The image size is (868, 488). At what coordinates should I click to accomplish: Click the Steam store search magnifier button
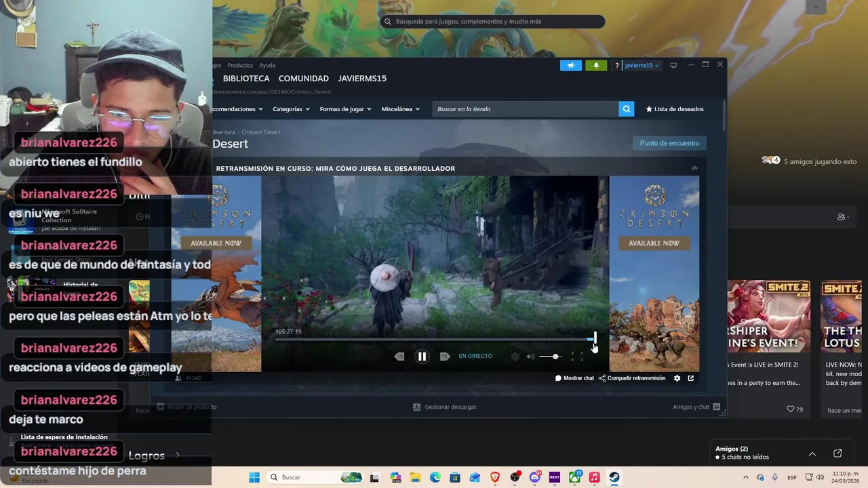pos(627,109)
